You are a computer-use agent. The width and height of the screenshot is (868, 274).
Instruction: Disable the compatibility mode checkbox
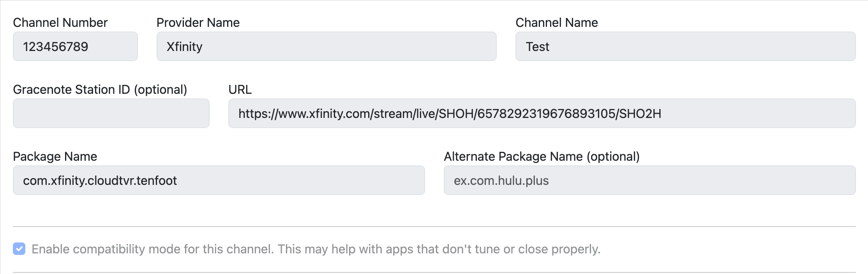[19, 249]
